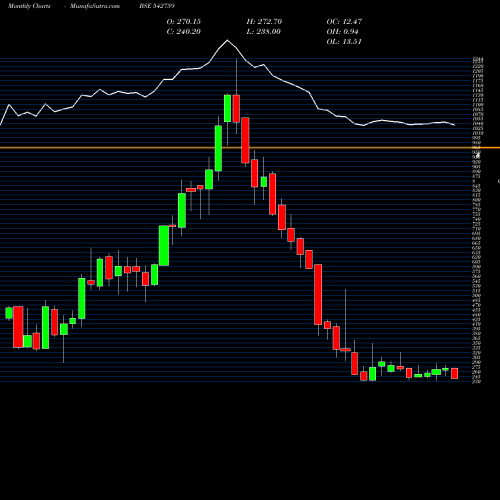Click the MunafaSutra.com label
The width and height of the screenshot is (500, 500).
click(95, 6)
